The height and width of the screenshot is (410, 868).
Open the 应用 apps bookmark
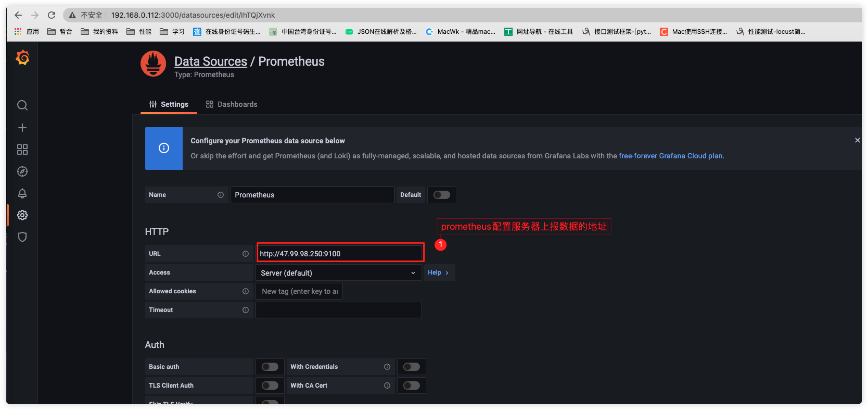pos(27,32)
